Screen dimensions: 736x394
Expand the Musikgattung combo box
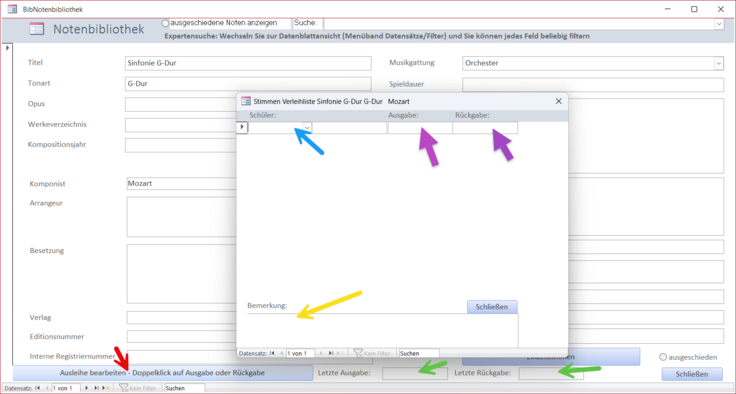tap(719, 63)
